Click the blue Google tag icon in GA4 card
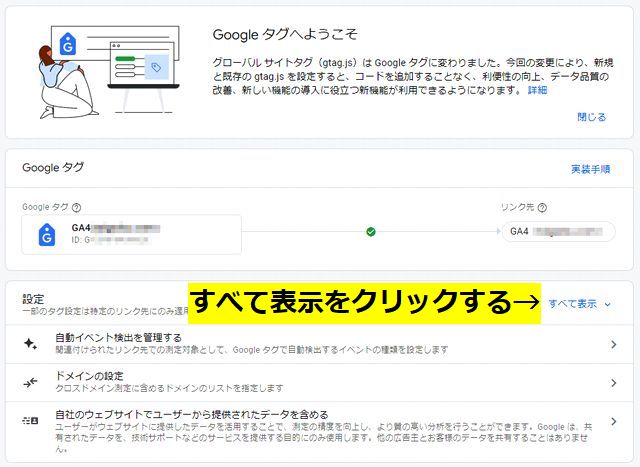Screen dimensions: 640x467 47,234
